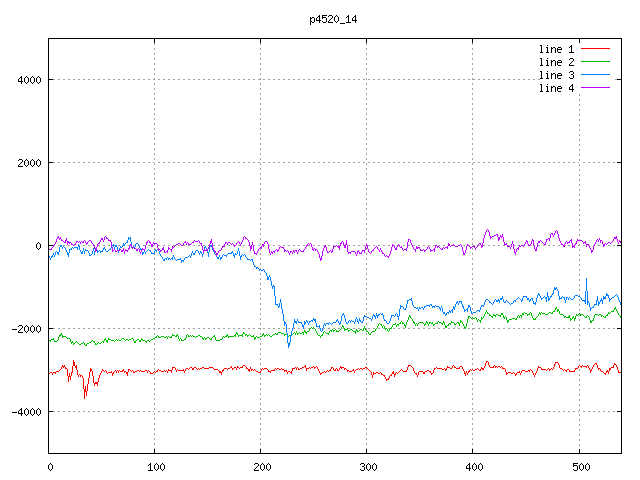Click the x-axis label 400
Screen dimensions: 640x480
pos(474,467)
